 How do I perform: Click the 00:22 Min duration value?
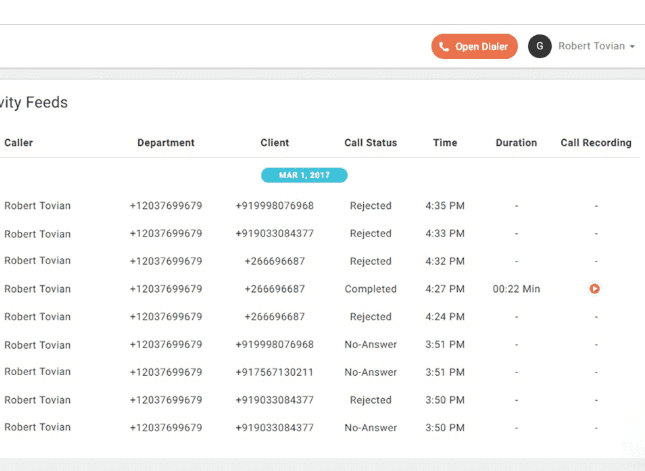516,289
